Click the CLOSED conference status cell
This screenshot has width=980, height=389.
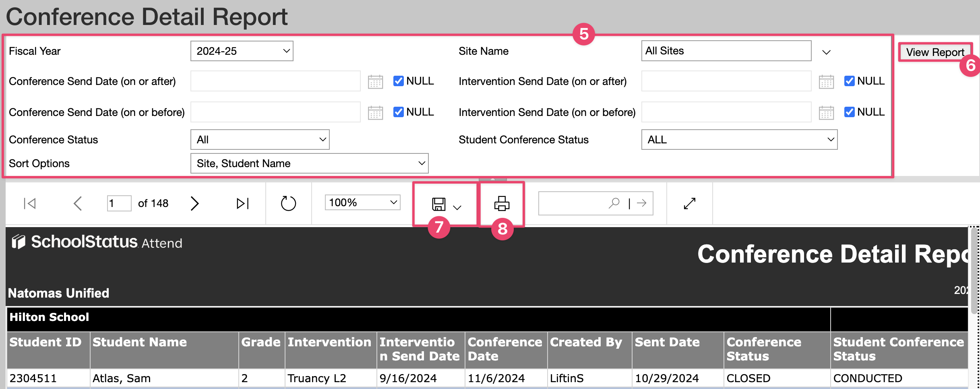pos(777,379)
